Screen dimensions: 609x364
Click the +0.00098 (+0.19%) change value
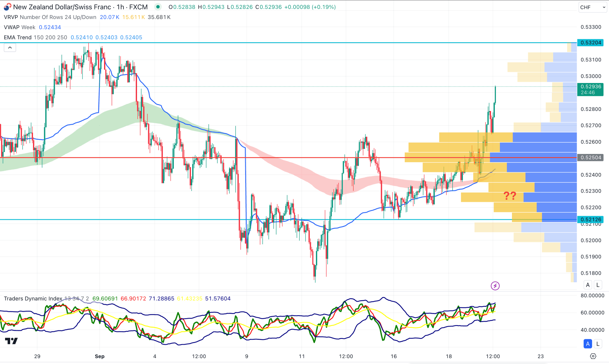click(310, 7)
